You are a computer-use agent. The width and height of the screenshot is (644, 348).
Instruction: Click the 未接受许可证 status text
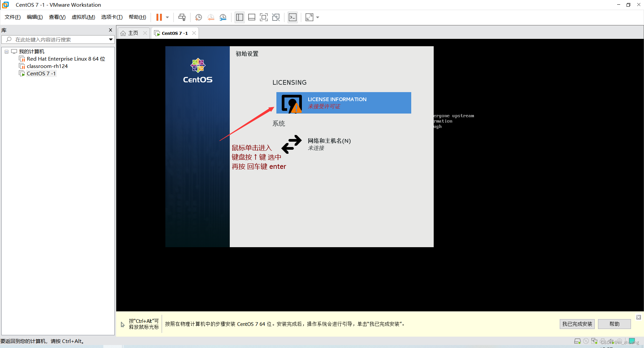(x=324, y=107)
